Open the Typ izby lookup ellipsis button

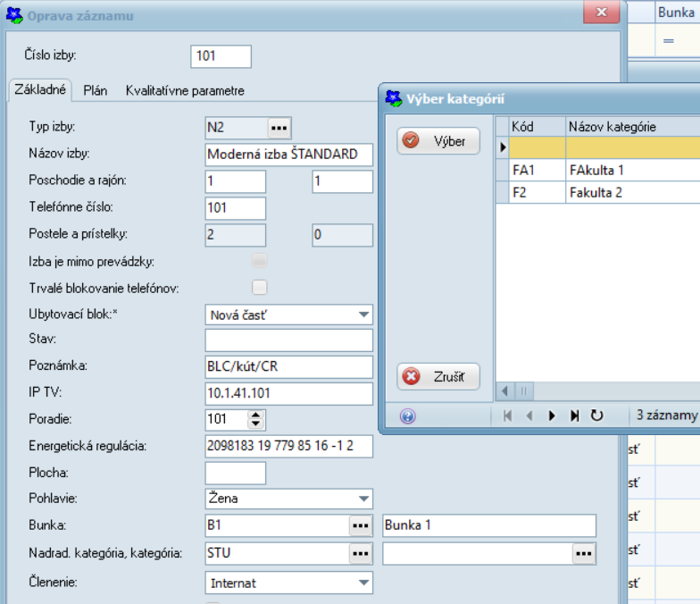click(279, 128)
